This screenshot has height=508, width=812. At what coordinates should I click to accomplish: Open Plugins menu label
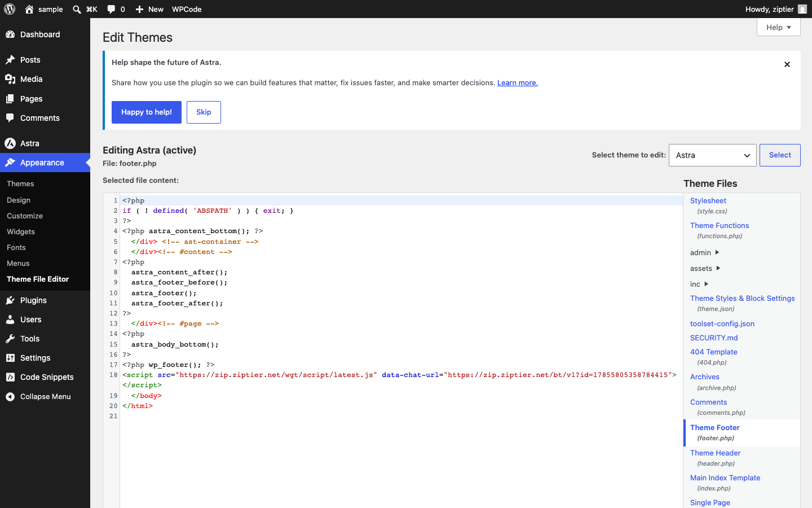click(33, 300)
